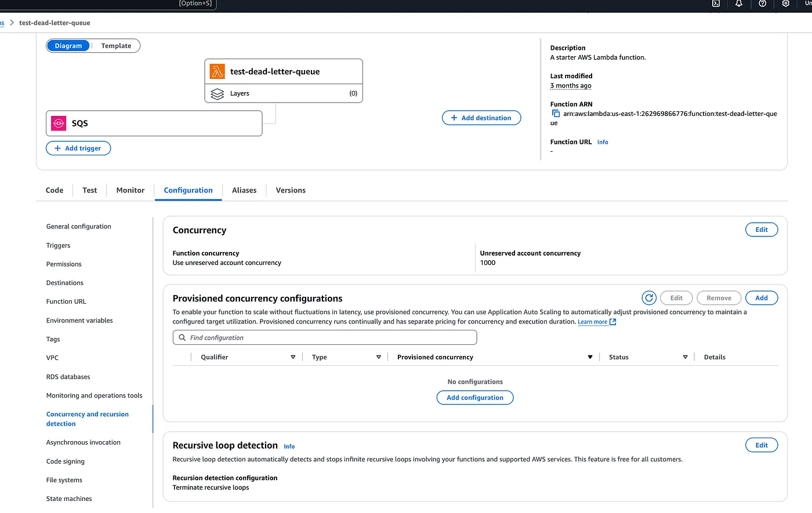Click Add configuration button
The image size is (812, 513).
(475, 398)
